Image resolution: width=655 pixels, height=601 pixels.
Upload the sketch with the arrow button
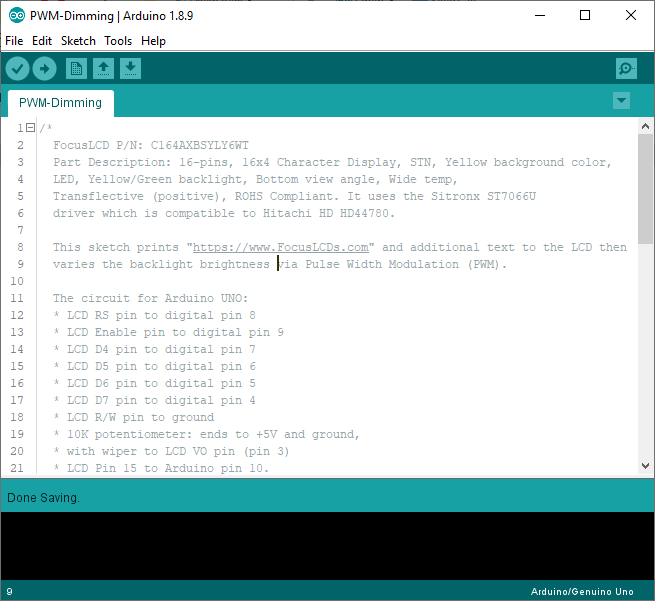pos(44,68)
